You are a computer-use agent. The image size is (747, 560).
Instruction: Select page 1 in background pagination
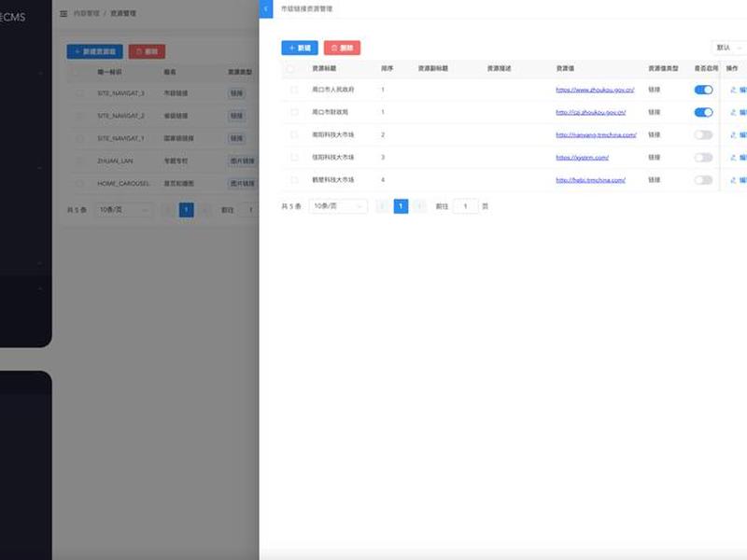pyautogui.click(x=186, y=209)
